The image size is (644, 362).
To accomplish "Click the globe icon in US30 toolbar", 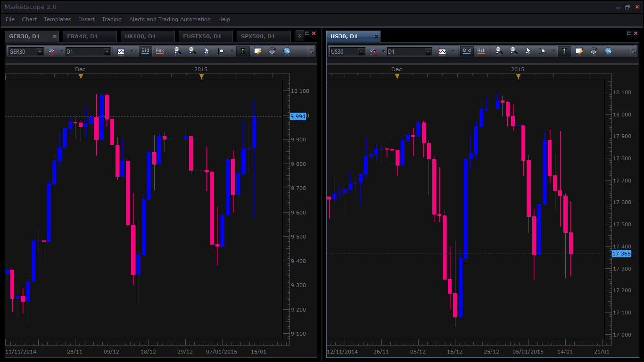I will (608, 51).
